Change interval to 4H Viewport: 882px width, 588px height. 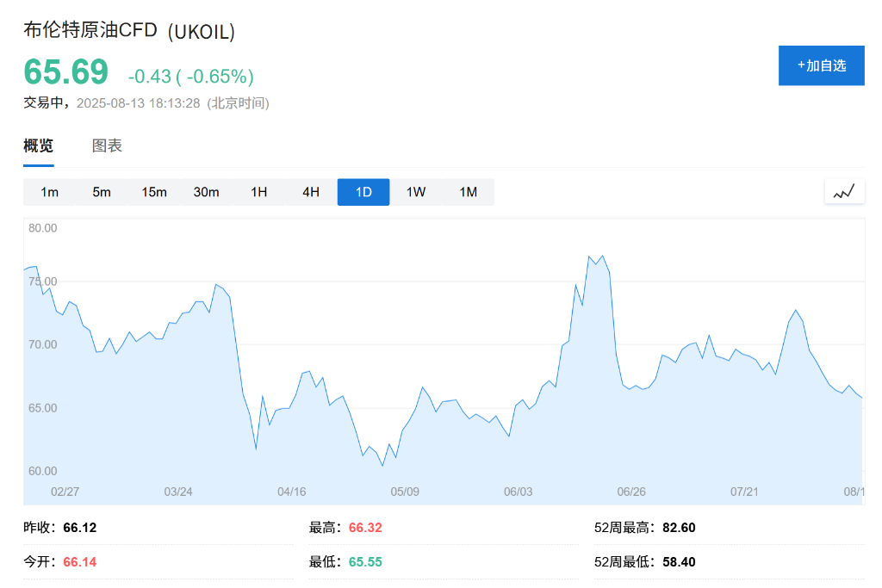pos(311,192)
